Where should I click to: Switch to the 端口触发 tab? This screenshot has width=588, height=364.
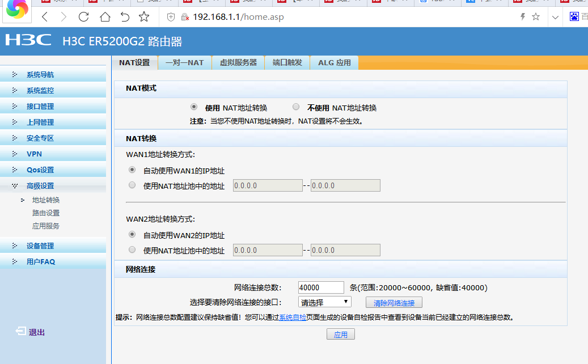tap(287, 62)
